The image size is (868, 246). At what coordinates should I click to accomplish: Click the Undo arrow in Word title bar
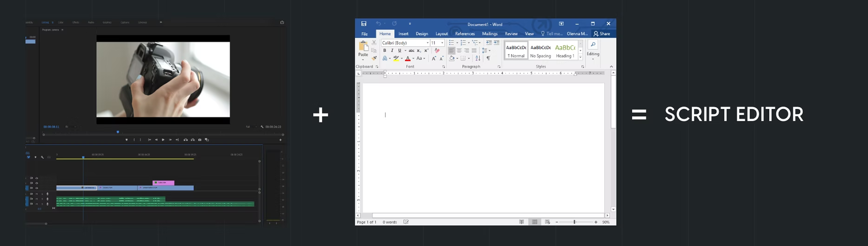378,24
